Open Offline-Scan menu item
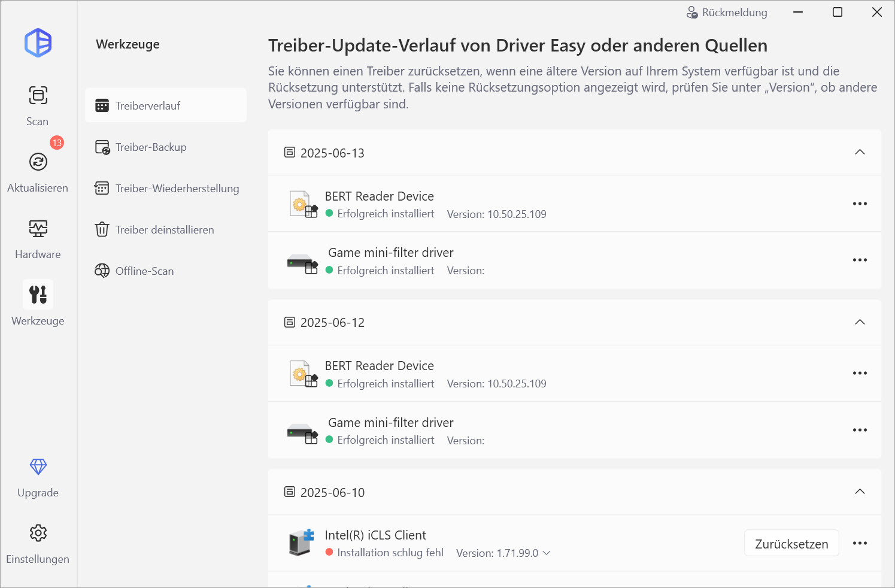This screenshot has height=588, width=895. pos(166,271)
